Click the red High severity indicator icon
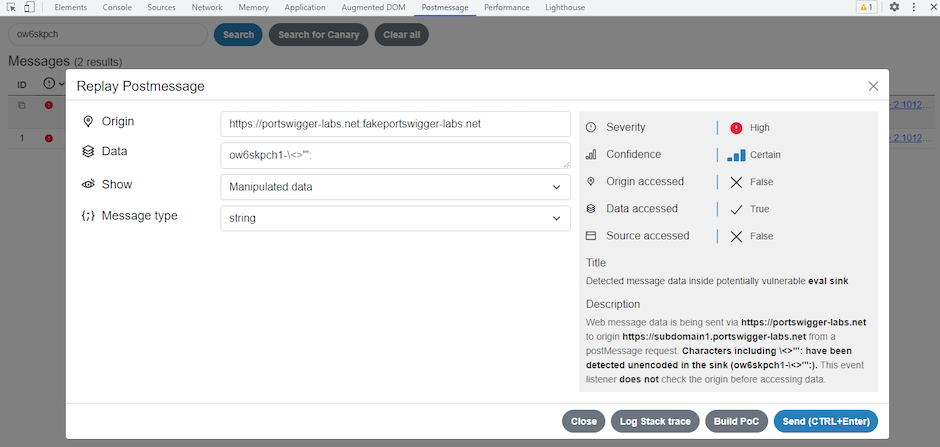Viewport: 940px width, 447px height. pyautogui.click(x=736, y=128)
